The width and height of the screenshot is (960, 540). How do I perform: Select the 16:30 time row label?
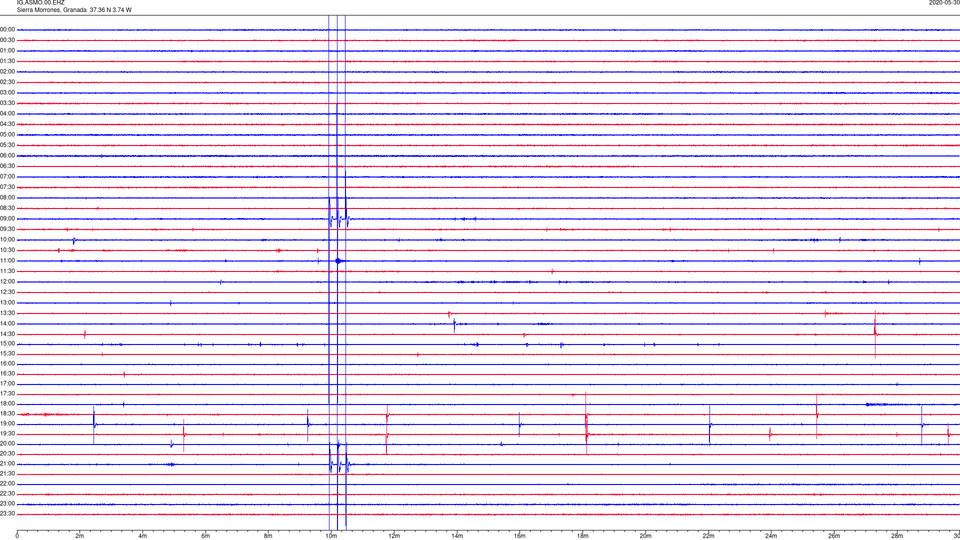pyautogui.click(x=7, y=373)
